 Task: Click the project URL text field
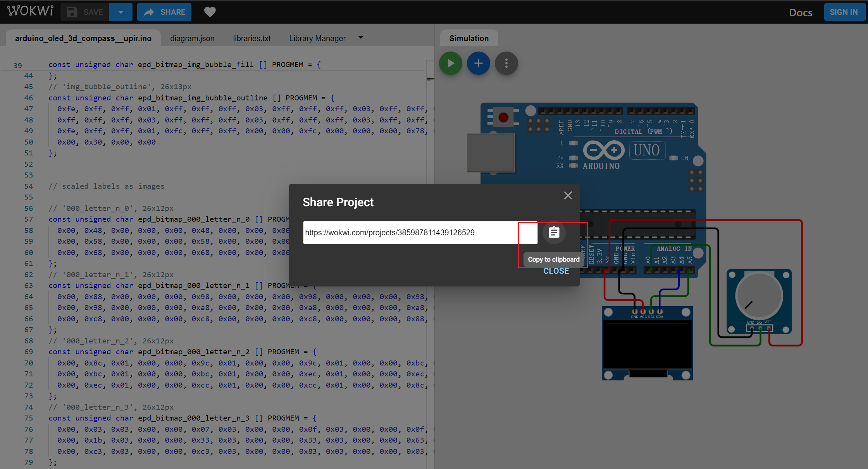[410, 233]
